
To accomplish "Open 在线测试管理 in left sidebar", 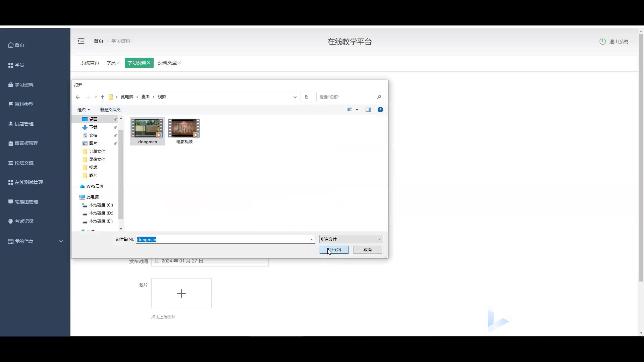I will click(x=25, y=182).
